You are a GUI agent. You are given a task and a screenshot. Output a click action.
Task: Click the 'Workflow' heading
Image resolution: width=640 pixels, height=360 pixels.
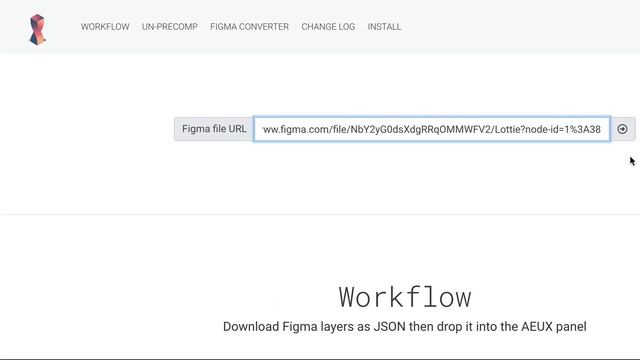point(405,297)
